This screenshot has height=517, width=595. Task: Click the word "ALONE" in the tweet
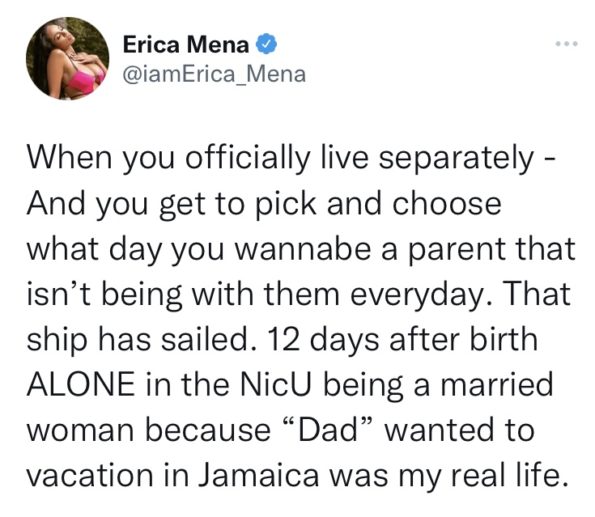coord(81,384)
